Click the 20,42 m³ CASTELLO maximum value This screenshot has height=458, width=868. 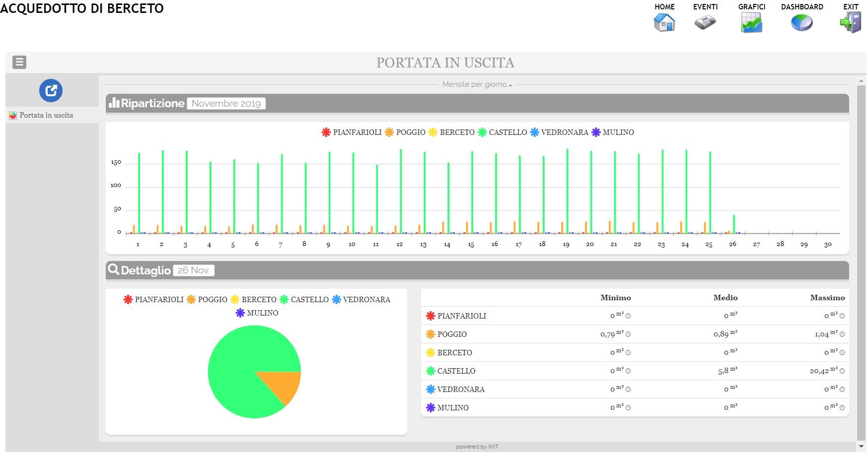point(823,371)
